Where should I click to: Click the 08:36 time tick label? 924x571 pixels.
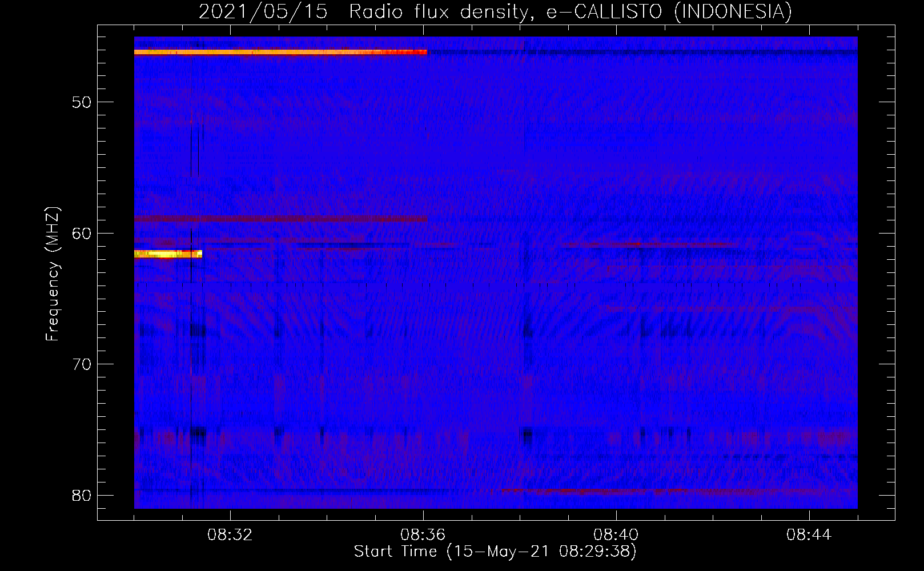(423, 535)
